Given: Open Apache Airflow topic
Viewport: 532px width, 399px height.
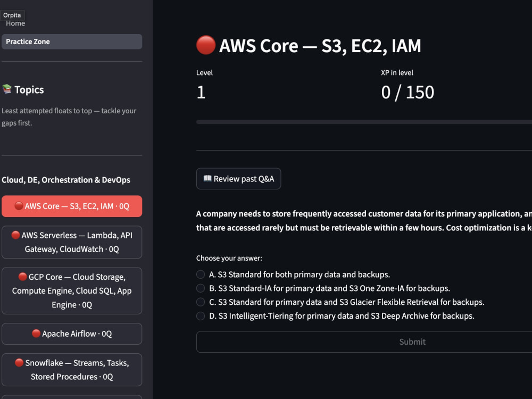Looking at the screenshot, I should [x=72, y=334].
